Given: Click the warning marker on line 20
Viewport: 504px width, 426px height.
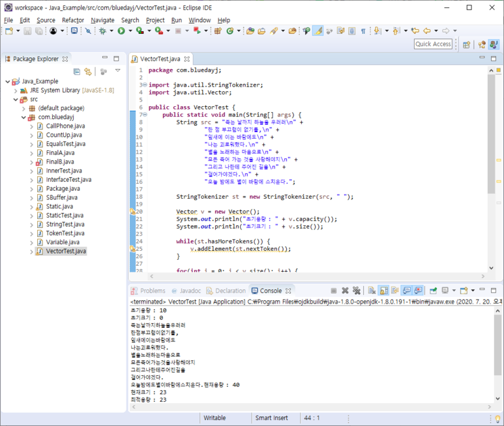Looking at the screenshot, I should point(132,212).
